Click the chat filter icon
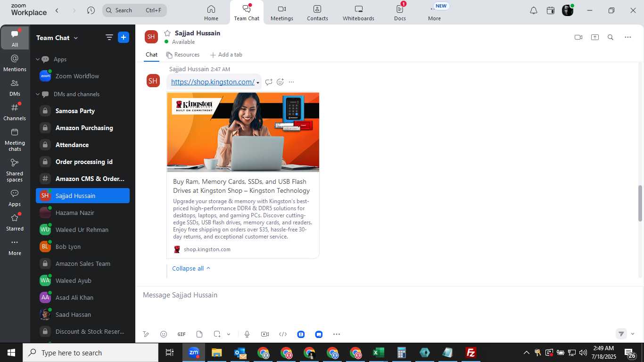The height and width of the screenshot is (362, 644). coord(109,38)
